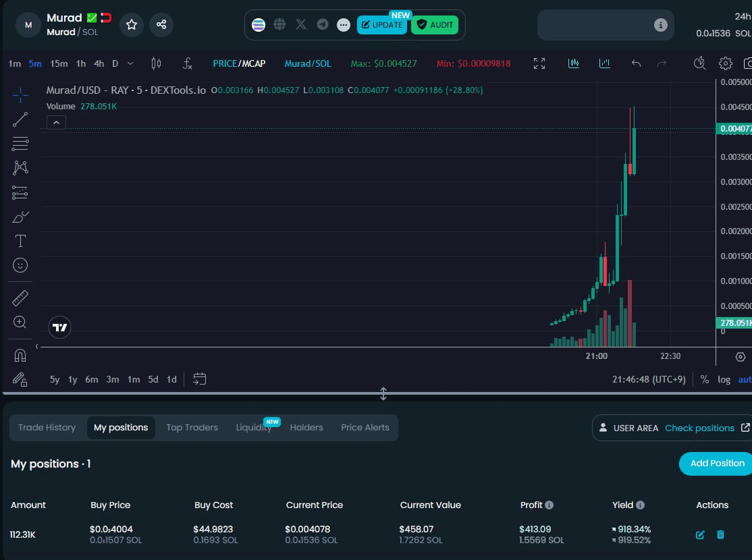752x560 pixels.
Task: Toggle the trades-on-chart icon
Action: (574, 63)
